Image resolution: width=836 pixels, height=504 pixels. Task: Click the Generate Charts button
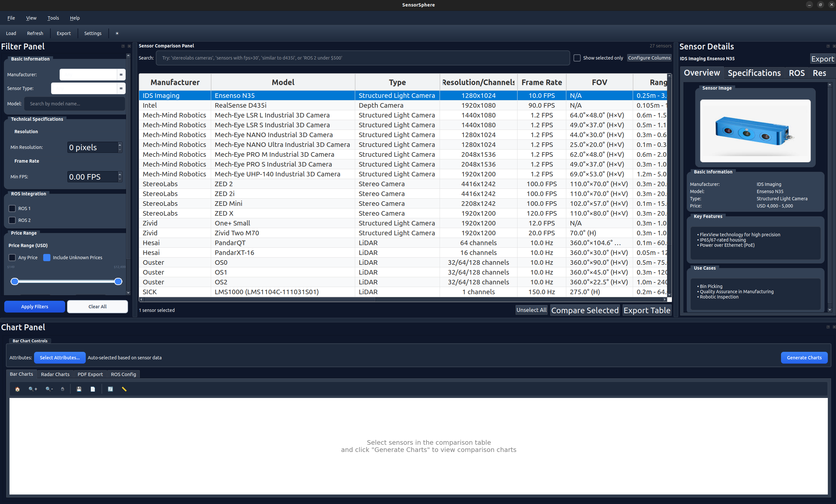[x=804, y=357]
